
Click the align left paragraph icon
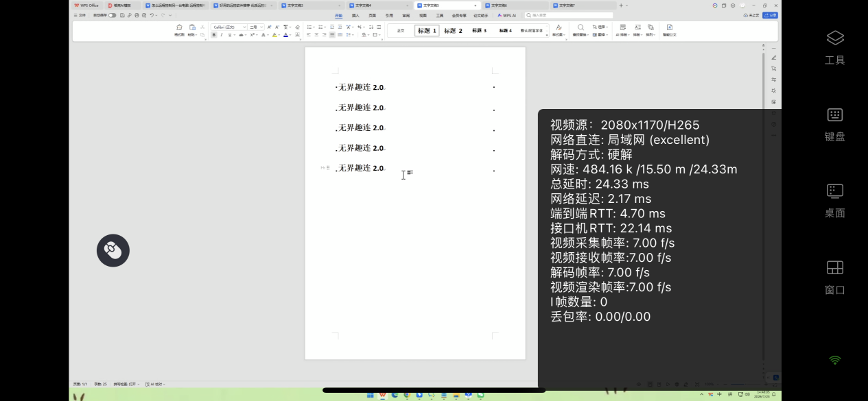[x=309, y=35]
